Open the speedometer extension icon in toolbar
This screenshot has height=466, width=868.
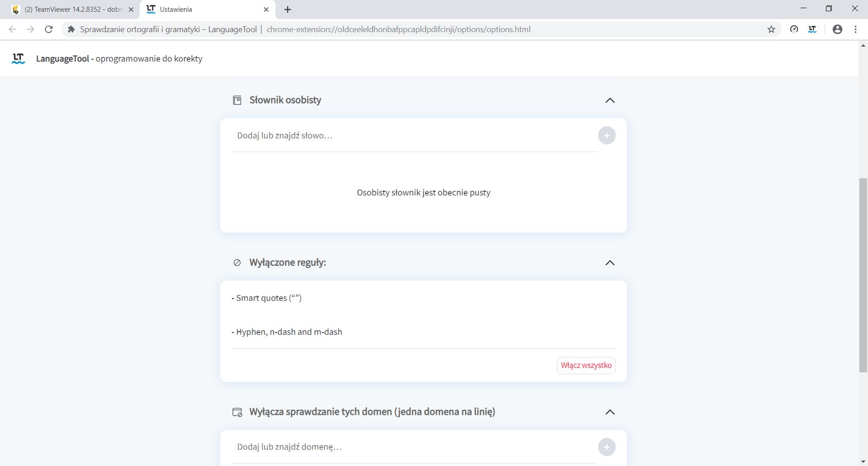tap(794, 29)
